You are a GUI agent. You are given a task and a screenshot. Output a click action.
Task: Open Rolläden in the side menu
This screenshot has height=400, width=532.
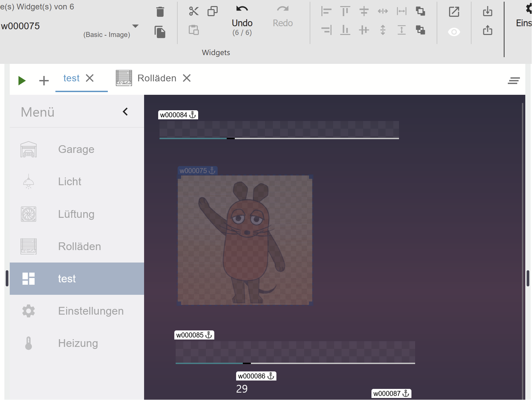tap(77, 246)
